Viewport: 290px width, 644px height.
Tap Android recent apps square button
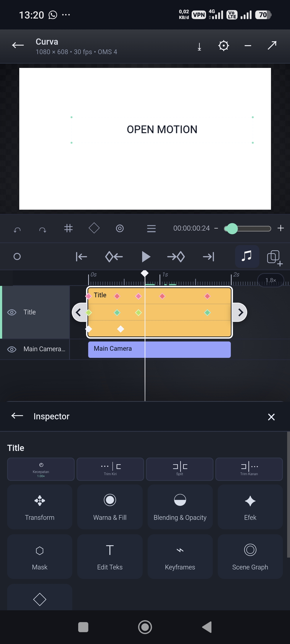pyautogui.click(x=83, y=627)
